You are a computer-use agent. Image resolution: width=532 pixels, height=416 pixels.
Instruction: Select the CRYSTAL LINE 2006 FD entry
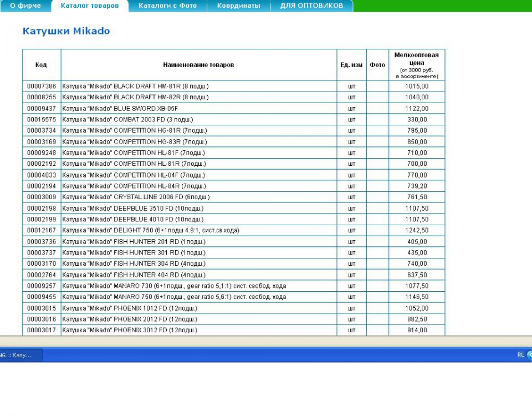tap(136, 197)
